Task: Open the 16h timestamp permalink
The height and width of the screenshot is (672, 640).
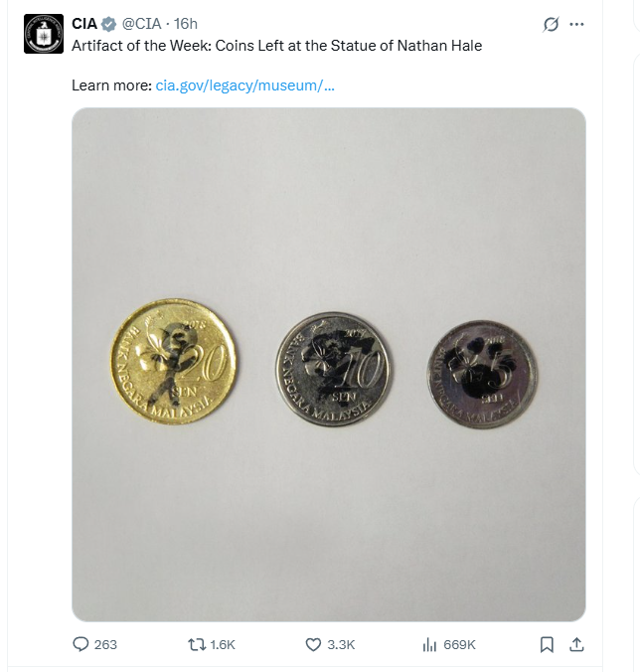Action: [186, 24]
